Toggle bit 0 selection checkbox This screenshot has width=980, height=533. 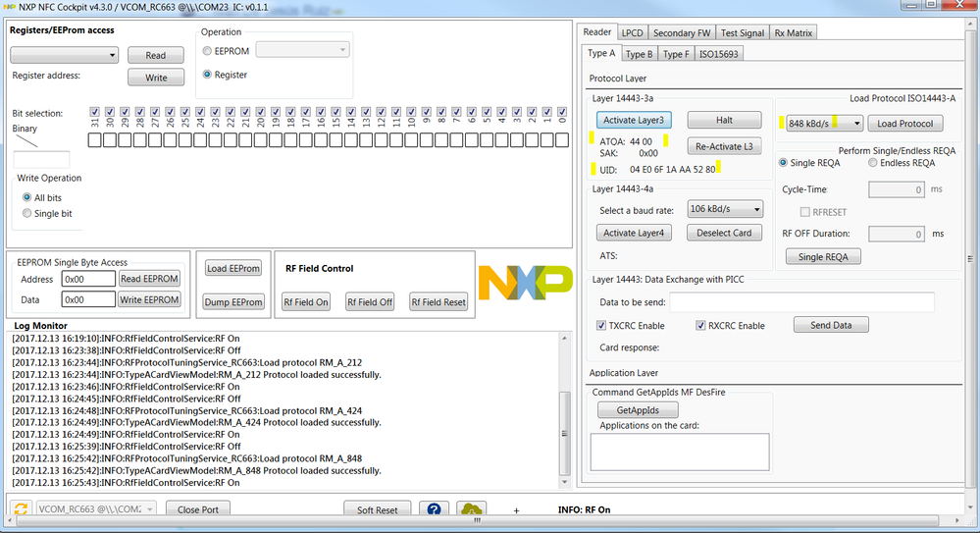point(562,111)
